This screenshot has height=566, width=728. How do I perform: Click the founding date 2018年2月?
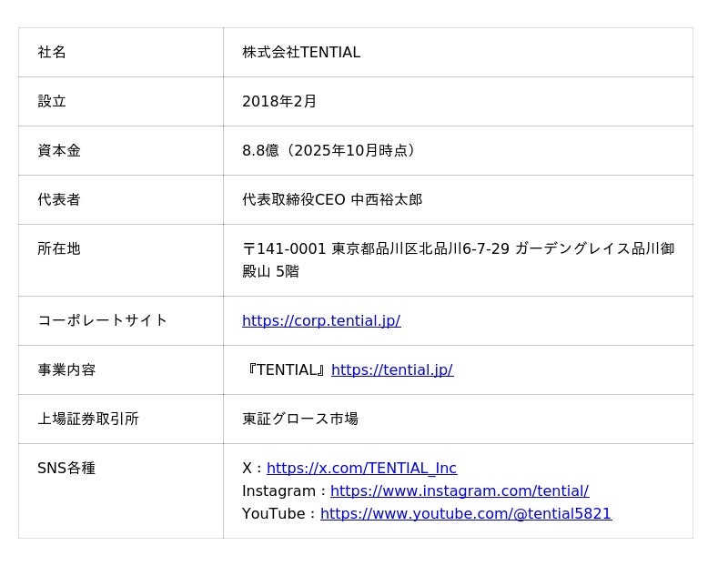[279, 101]
